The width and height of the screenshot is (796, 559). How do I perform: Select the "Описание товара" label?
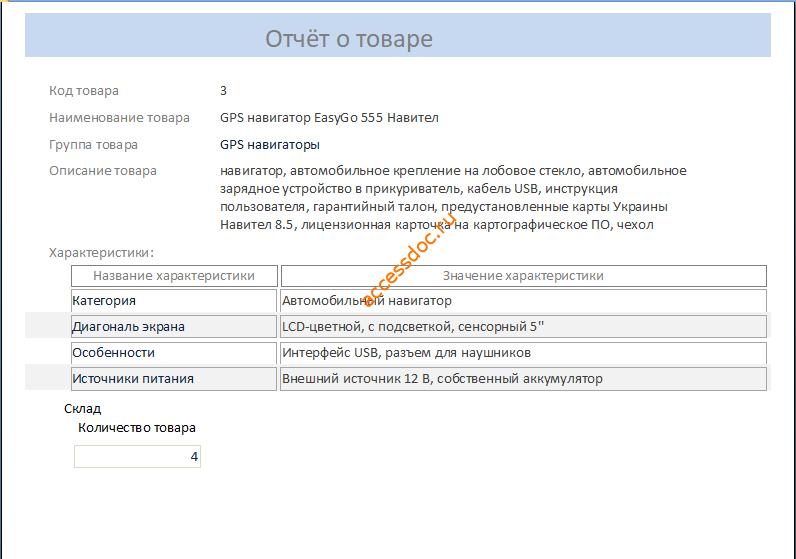coord(103,171)
